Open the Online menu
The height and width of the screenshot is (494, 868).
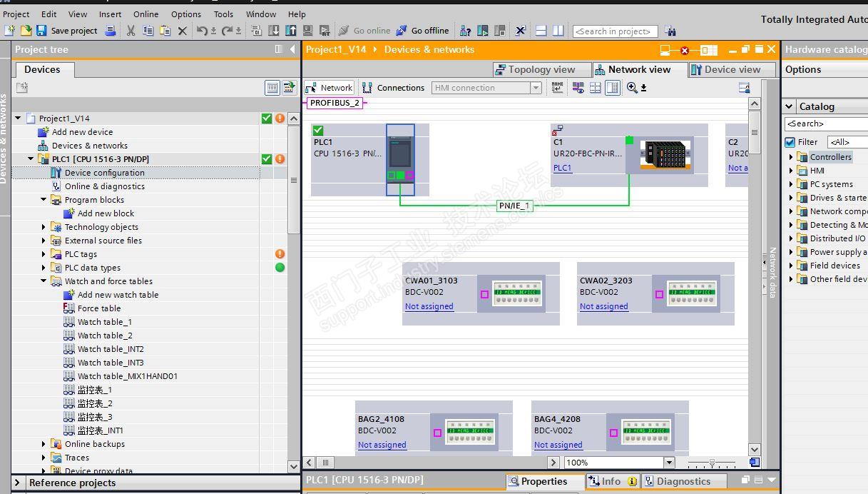coord(146,14)
